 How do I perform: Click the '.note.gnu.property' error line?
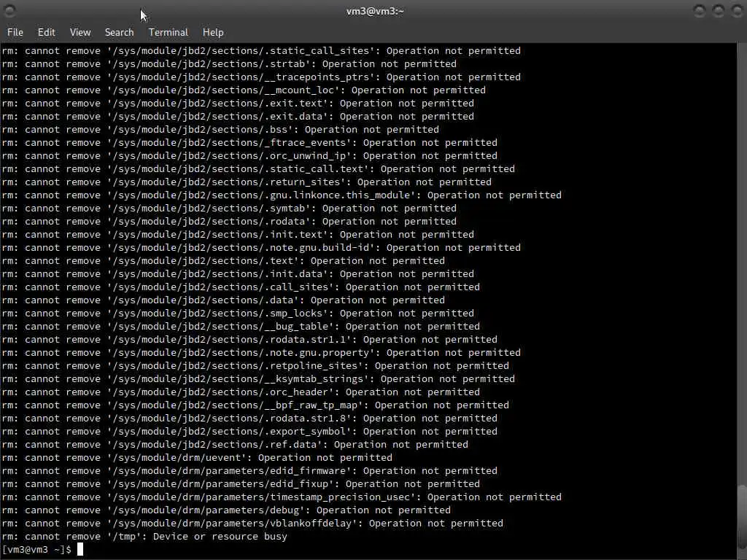tap(261, 352)
